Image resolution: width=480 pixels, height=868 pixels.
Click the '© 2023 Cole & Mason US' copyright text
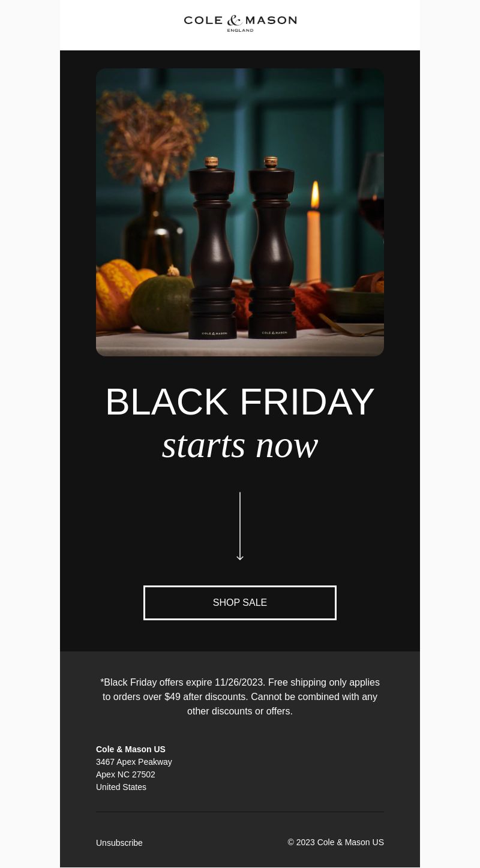point(336,842)
